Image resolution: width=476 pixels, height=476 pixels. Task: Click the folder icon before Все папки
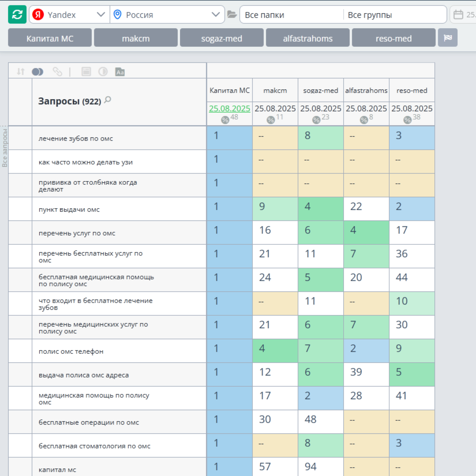pyautogui.click(x=232, y=15)
